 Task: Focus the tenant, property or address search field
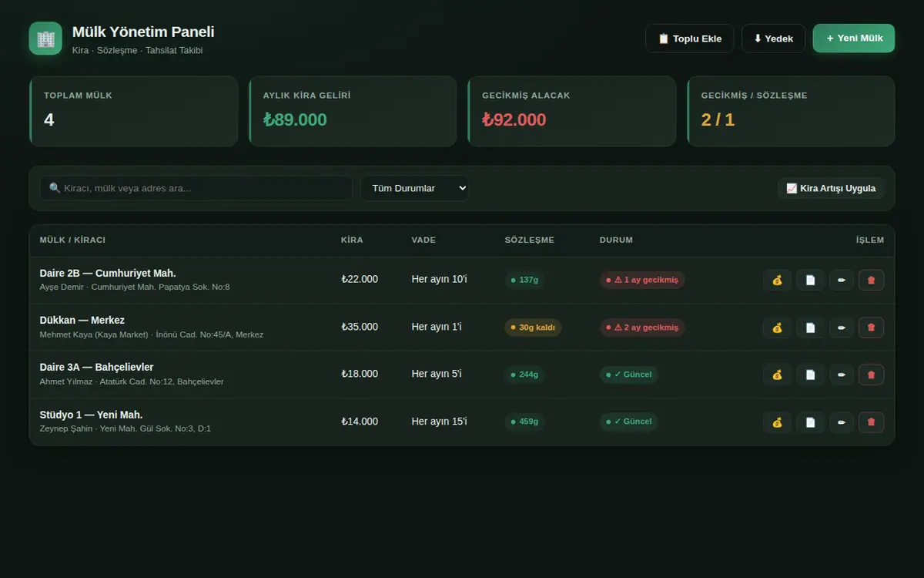pos(196,188)
